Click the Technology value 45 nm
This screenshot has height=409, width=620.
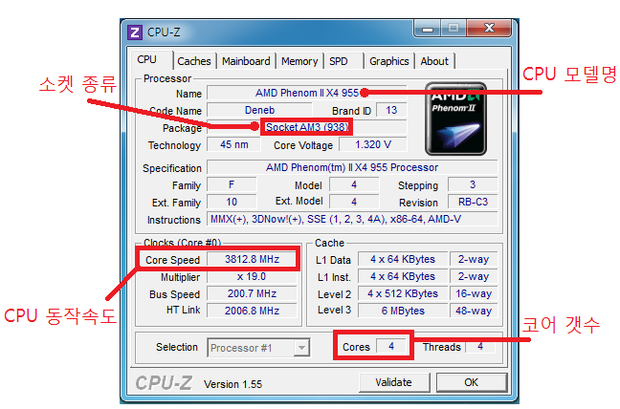click(234, 145)
